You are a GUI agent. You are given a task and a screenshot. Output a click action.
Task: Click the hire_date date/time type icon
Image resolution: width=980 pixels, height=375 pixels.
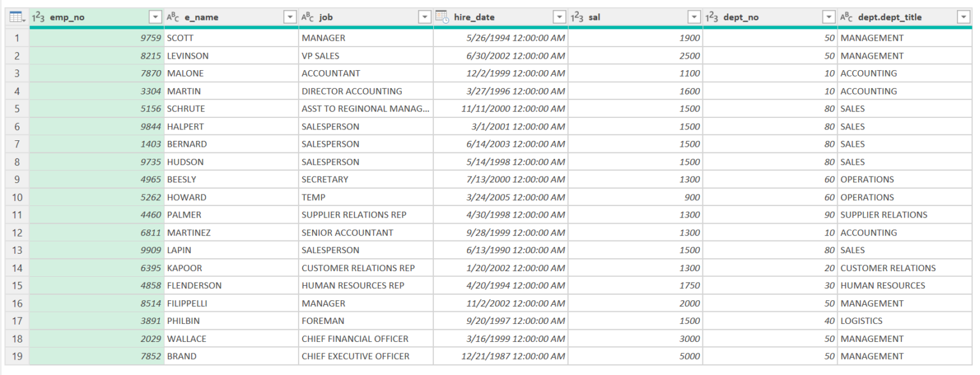click(442, 17)
